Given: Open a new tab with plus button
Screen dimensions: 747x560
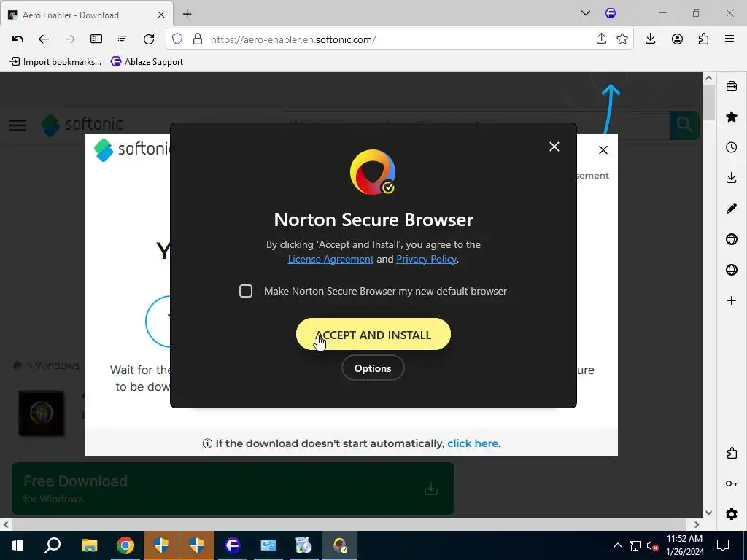Looking at the screenshot, I should tap(187, 15).
